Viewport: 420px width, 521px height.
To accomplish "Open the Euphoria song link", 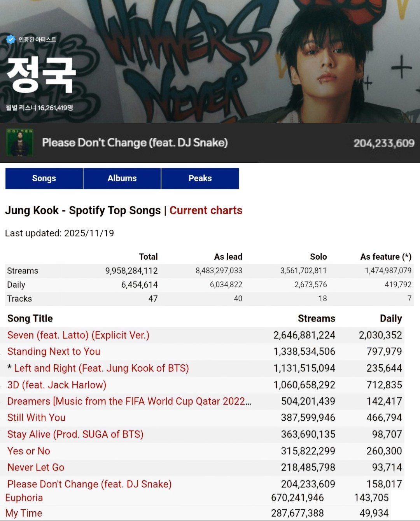I will click(24, 498).
